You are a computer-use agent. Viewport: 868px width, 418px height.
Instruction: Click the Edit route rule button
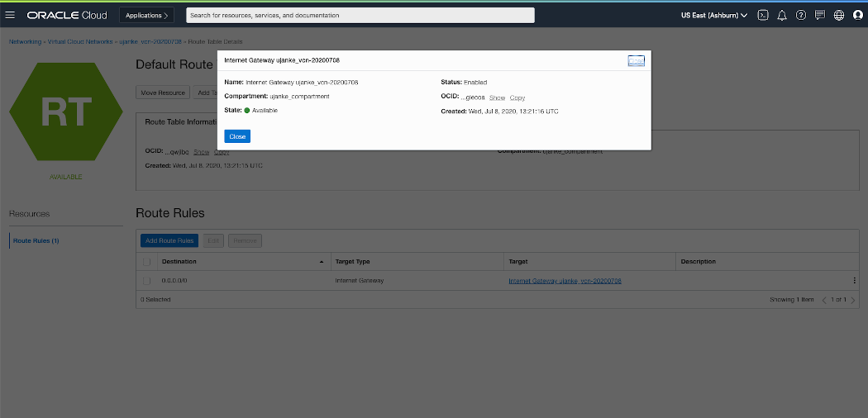point(213,240)
